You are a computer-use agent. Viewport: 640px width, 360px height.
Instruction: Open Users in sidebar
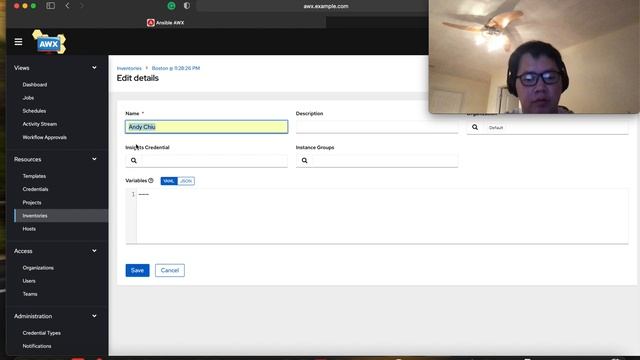coord(29,281)
